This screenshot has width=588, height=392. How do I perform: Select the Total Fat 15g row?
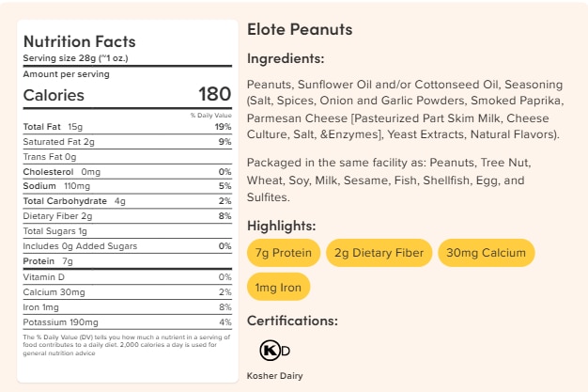pyautogui.click(x=127, y=126)
